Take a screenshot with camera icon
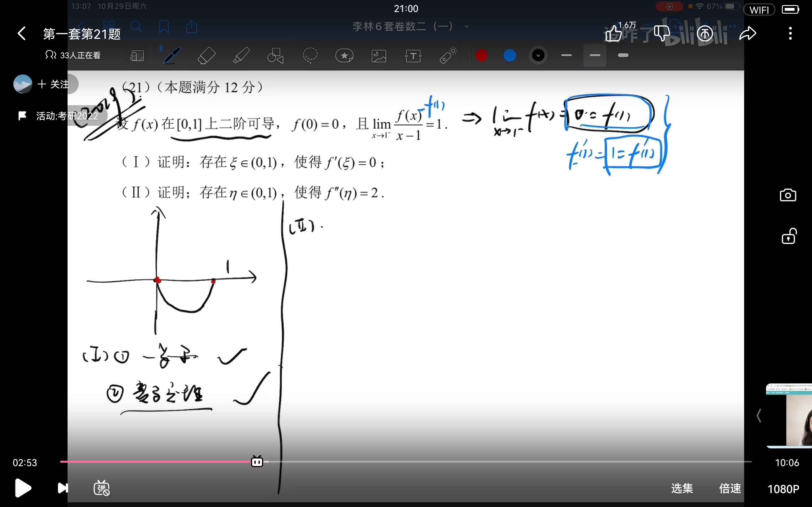812x507 pixels. point(788,195)
